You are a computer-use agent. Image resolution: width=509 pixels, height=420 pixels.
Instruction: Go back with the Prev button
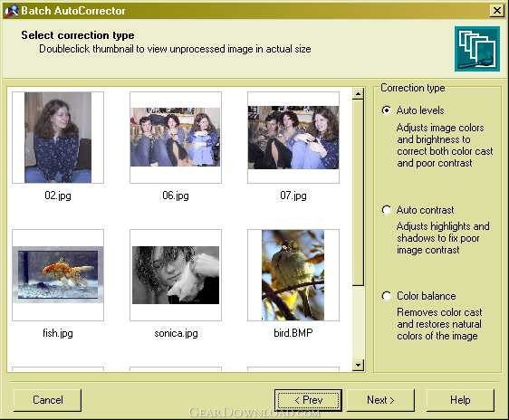308,400
